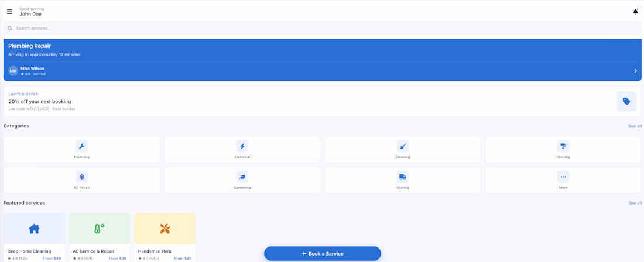Select the Electrical bolt icon
The image size is (644, 262).
[242, 146]
